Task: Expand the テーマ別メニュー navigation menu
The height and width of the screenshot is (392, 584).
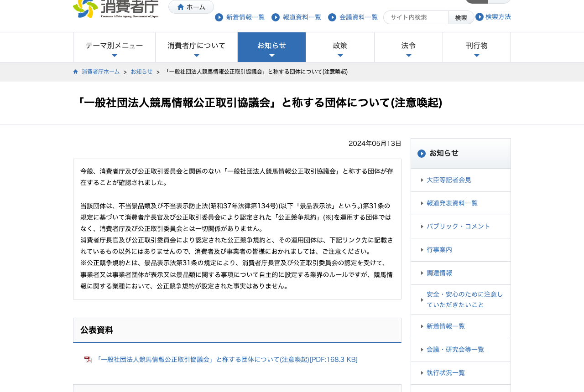Action: pos(114,47)
